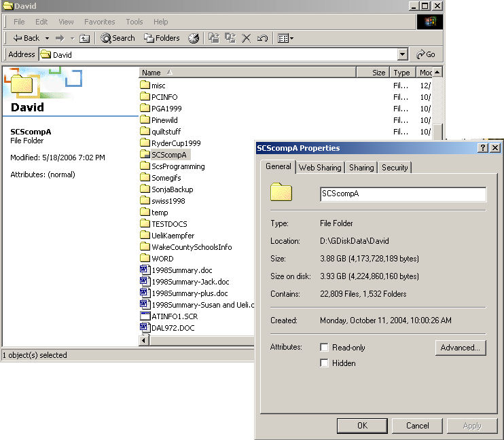Select the WakeCountySchoolsInfo folder
Screen dimensions: 504x440
(x=191, y=247)
